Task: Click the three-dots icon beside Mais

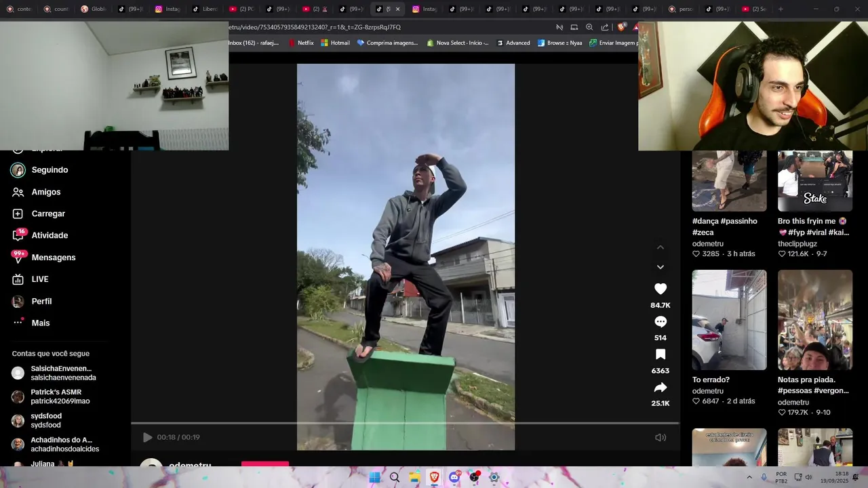Action: pyautogui.click(x=18, y=323)
